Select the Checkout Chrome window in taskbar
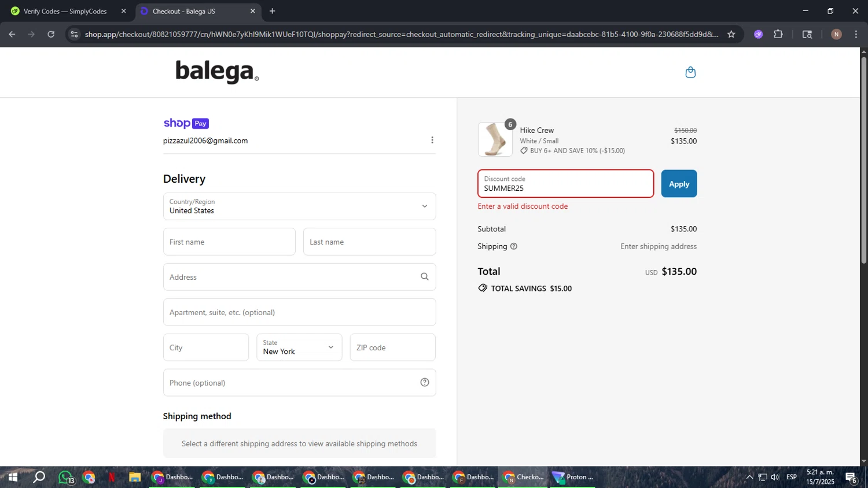868x488 pixels. tap(523, 478)
